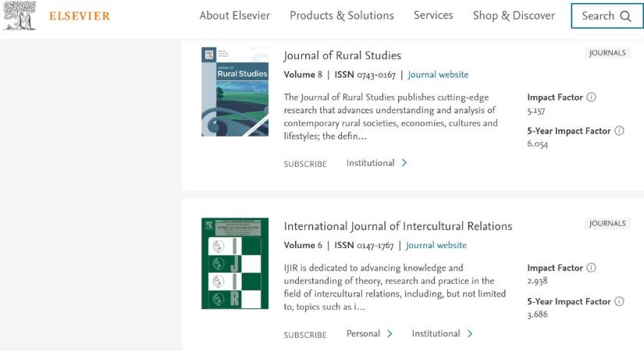Click chevron next to Rural Studies Institutional
This screenshot has height=351, width=644.
[x=404, y=163]
